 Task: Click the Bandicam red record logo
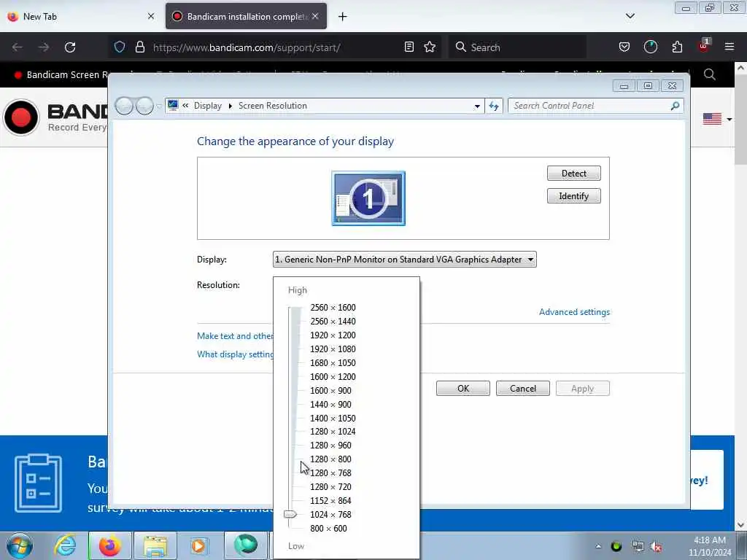[x=21, y=117]
